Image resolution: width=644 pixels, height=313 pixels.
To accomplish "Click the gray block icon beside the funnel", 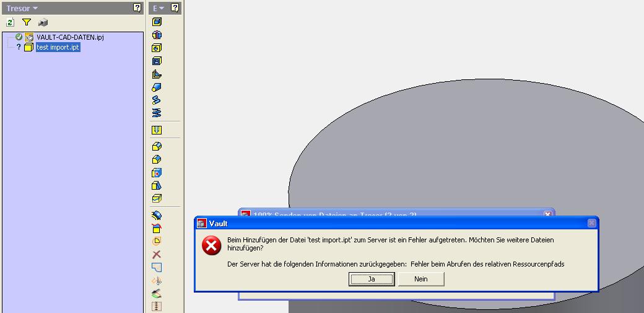I will pos(43,22).
